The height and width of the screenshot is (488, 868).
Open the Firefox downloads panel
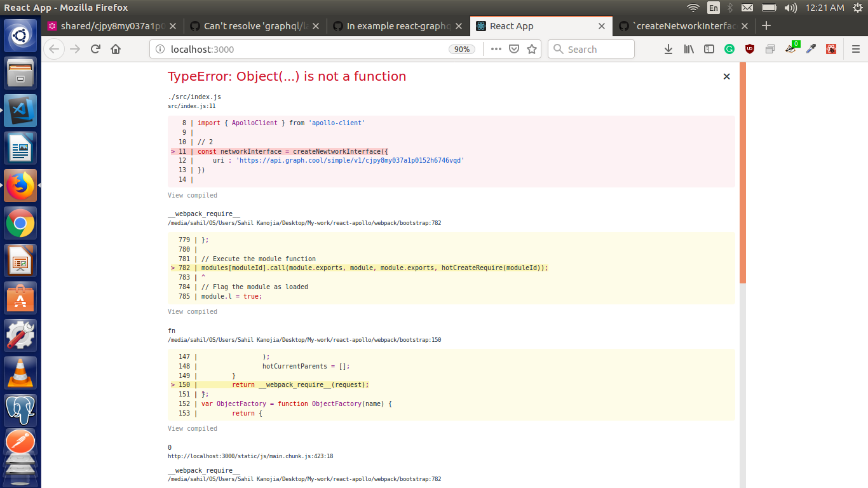pos(668,49)
